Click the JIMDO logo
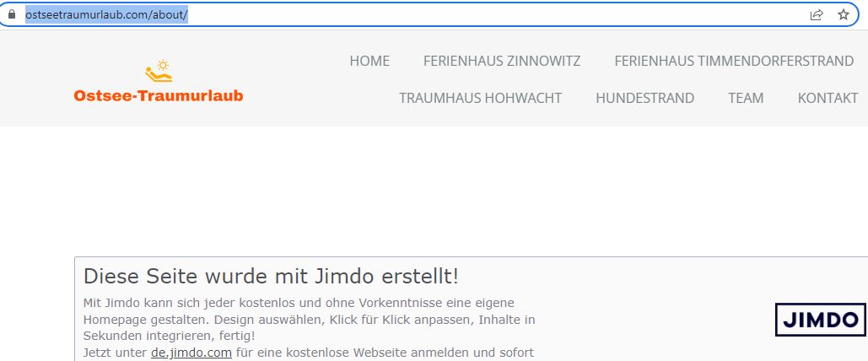Image resolution: width=868 pixels, height=361 pixels. click(x=821, y=320)
